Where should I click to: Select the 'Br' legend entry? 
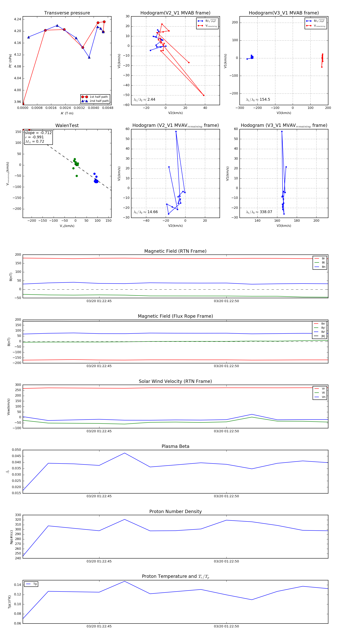(320, 259)
